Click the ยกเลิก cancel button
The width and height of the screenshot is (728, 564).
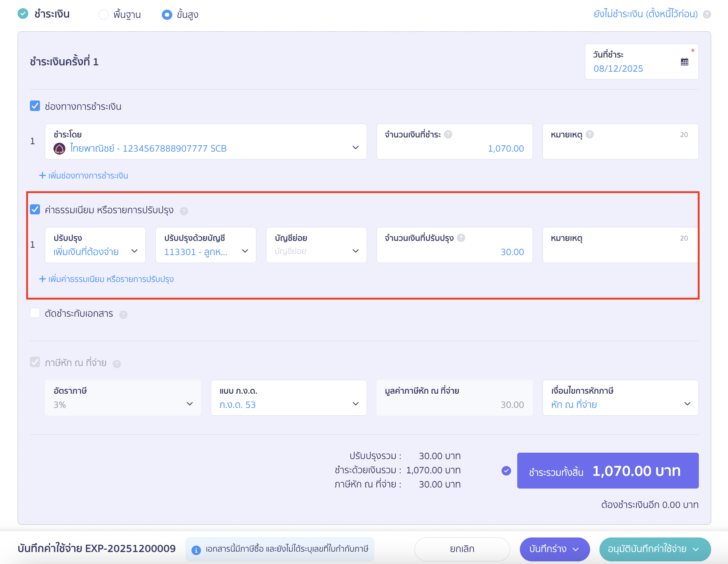coord(462,549)
